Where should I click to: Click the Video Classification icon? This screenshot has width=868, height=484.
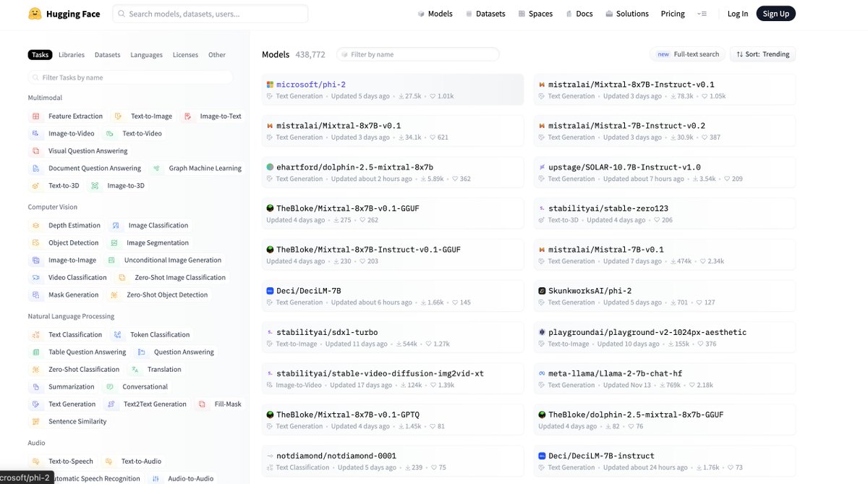[35, 278]
